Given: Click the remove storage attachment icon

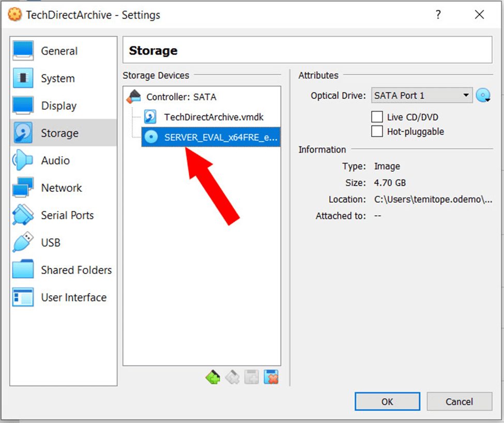Looking at the screenshot, I should pyautogui.click(x=271, y=377).
